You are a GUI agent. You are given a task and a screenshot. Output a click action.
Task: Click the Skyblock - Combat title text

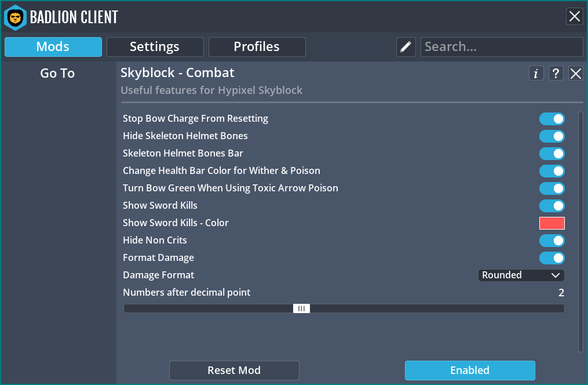(177, 73)
